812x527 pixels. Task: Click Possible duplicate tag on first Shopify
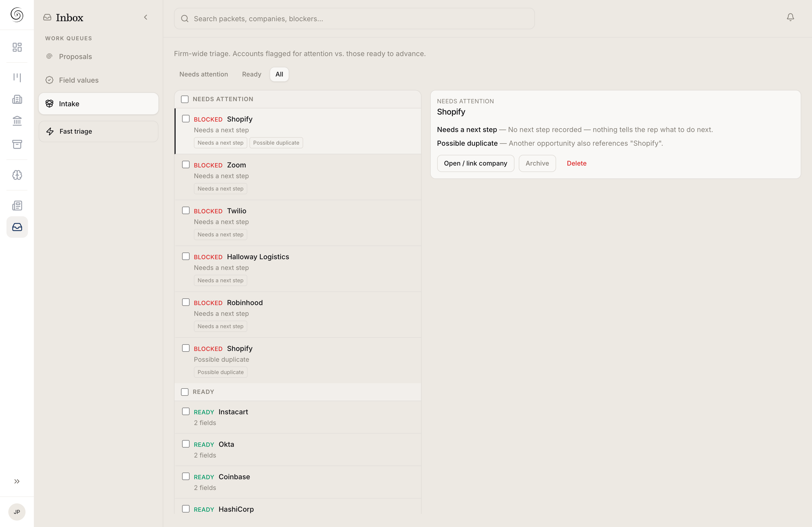point(276,143)
